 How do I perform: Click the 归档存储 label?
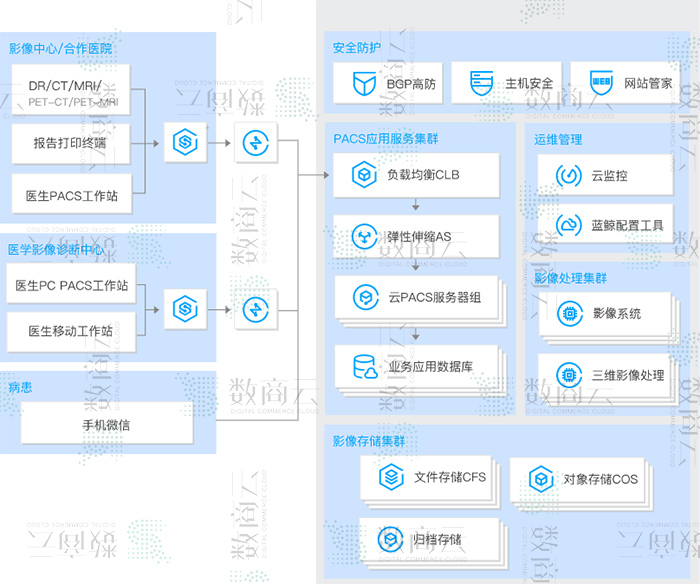click(437, 539)
